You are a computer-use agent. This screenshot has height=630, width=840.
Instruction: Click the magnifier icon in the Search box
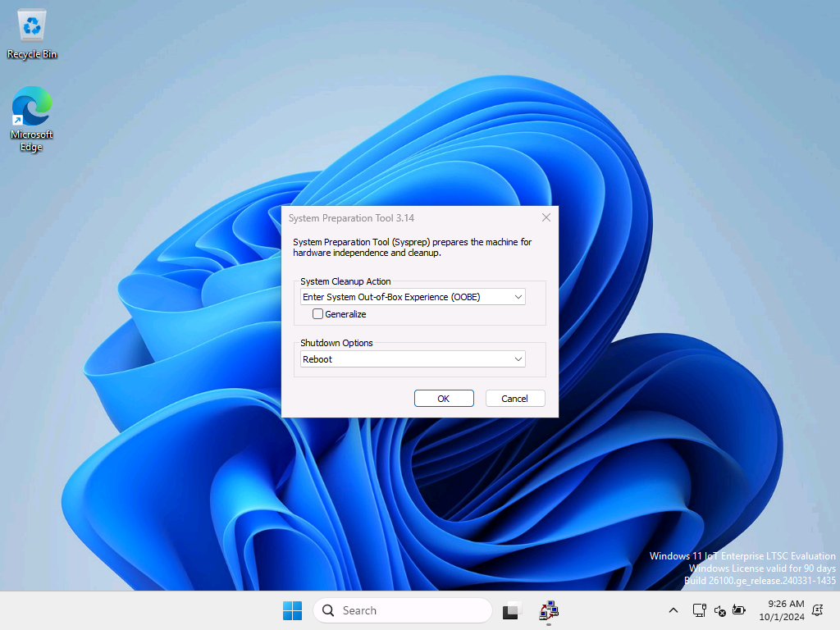point(327,610)
